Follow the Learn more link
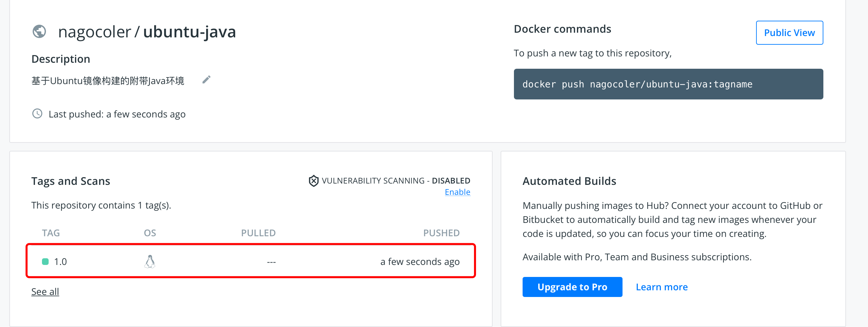Image resolution: width=868 pixels, height=327 pixels. [661, 287]
